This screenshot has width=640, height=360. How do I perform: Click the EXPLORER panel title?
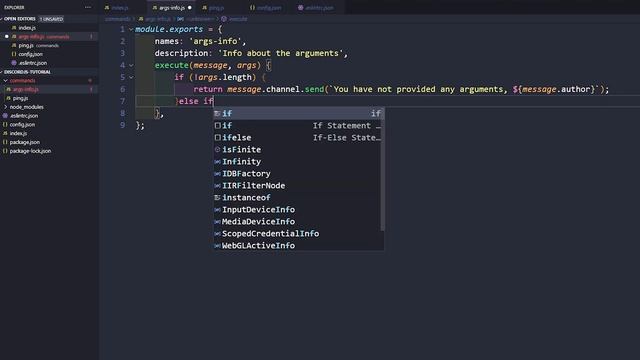coord(14,7)
